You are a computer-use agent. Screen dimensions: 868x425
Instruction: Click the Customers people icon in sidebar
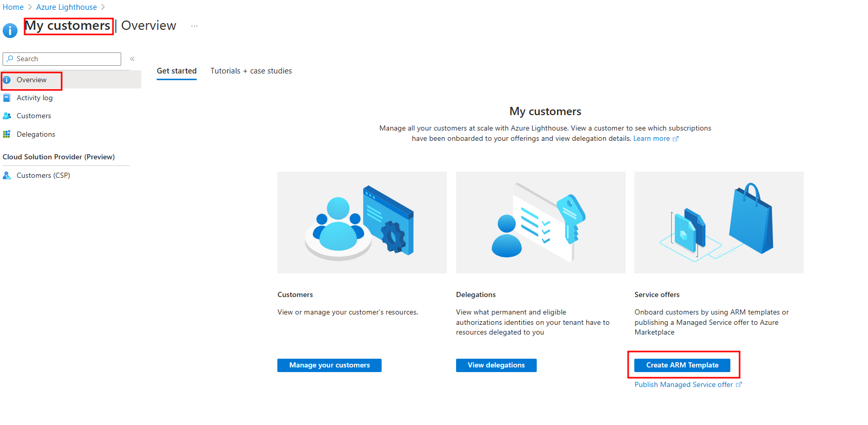click(7, 116)
